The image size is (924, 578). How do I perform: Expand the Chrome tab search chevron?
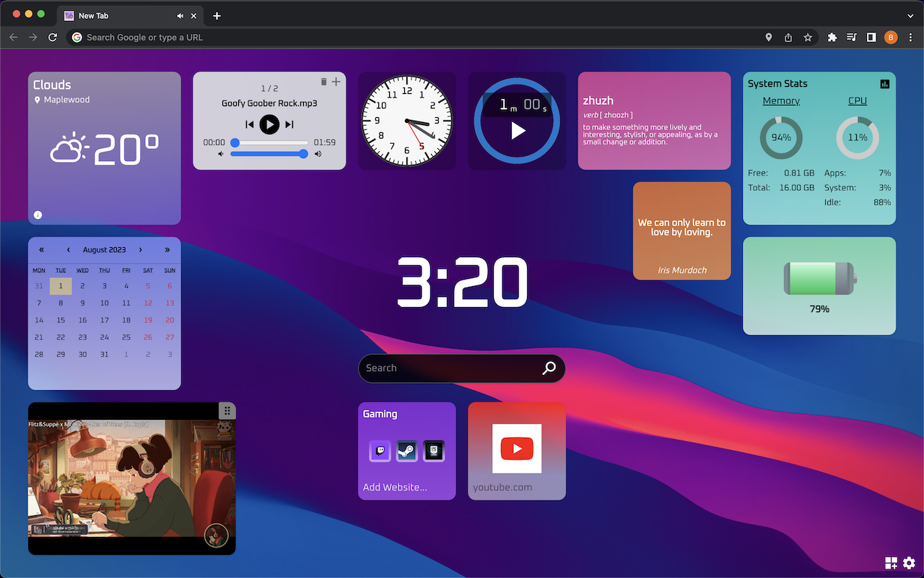[x=910, y=16]
